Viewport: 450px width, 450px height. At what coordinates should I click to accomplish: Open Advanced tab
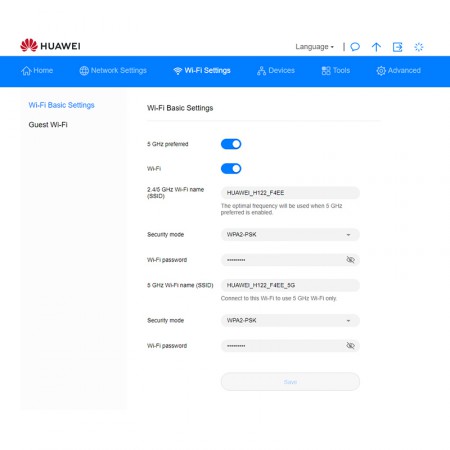(398, 71)
